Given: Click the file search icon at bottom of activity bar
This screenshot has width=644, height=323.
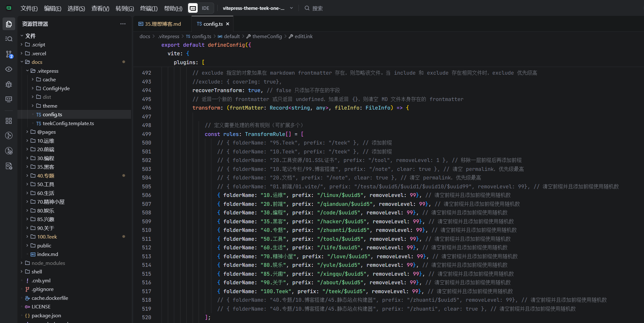Looking at the screenshot, I should coord(9,166).
